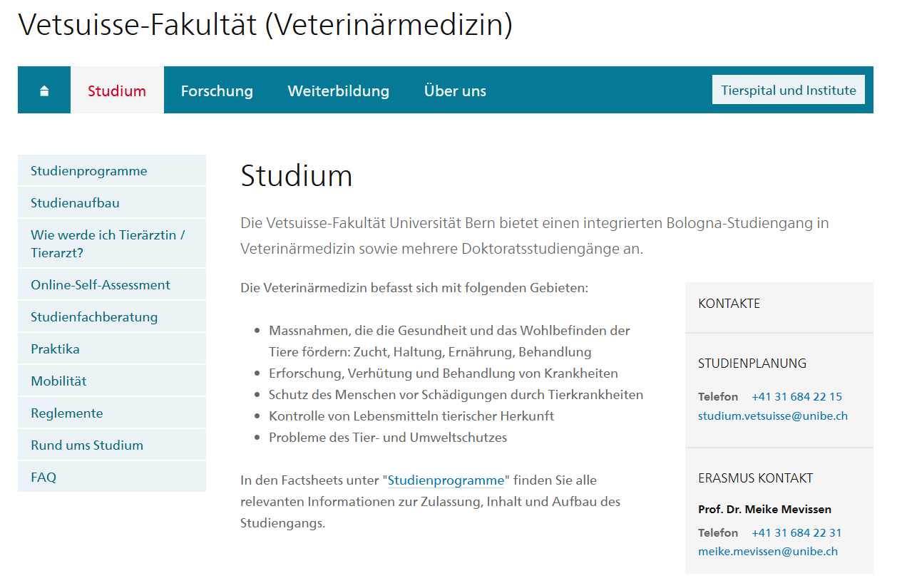The image size is (902, 588).
Task: Go to the home icon in navigation bar
Action: (x=44, y=91)
